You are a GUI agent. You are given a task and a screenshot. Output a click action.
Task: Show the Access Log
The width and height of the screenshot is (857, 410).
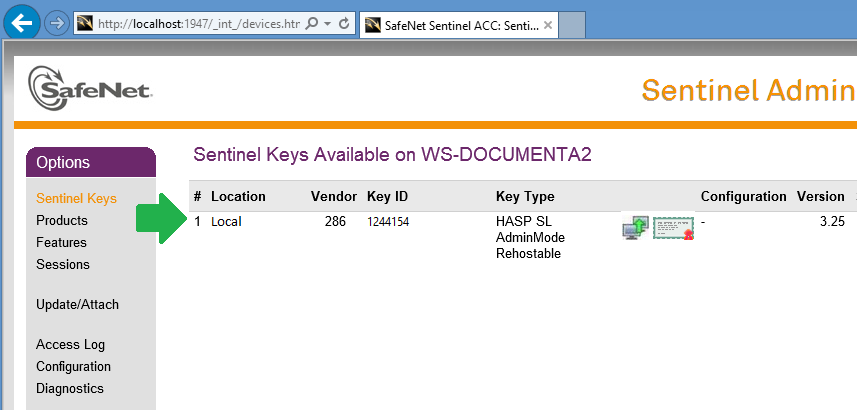(70, 344)
